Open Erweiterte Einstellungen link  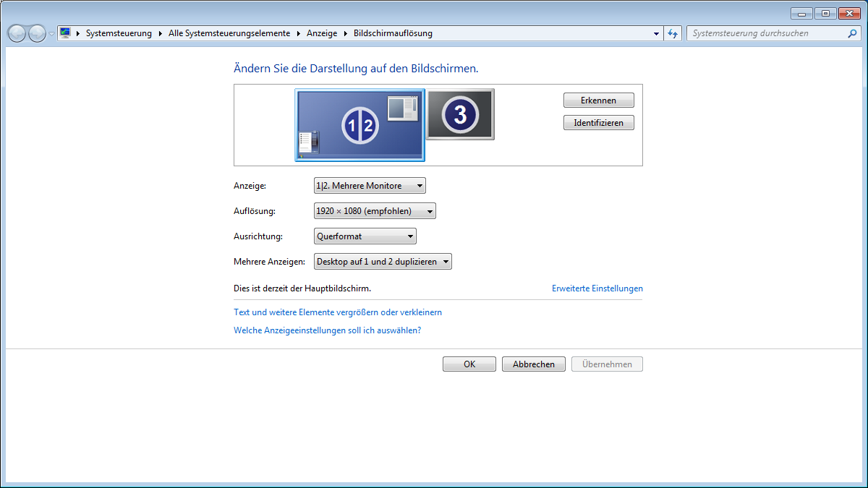tap(597, 288)
